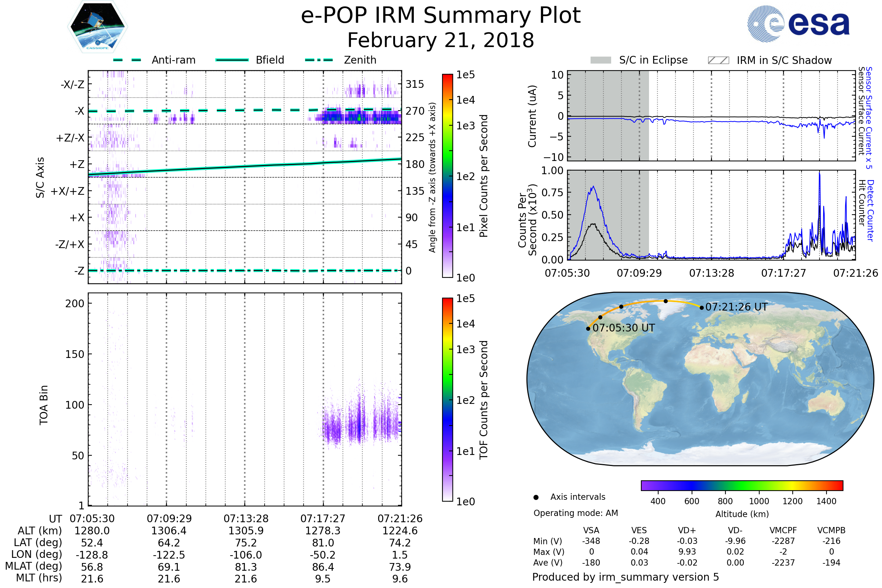Click the IRM in S/C Shadow hatched box
The width and height of the screenshot is (882, 588).
tap(718, 60)
